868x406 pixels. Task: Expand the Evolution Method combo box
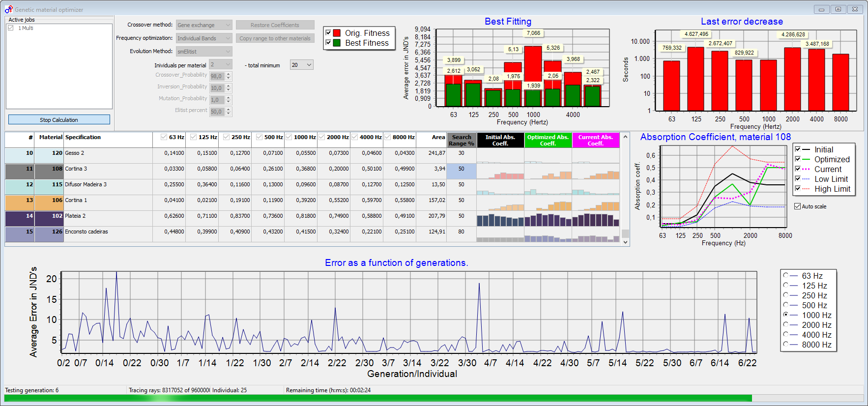coord(204,52)
